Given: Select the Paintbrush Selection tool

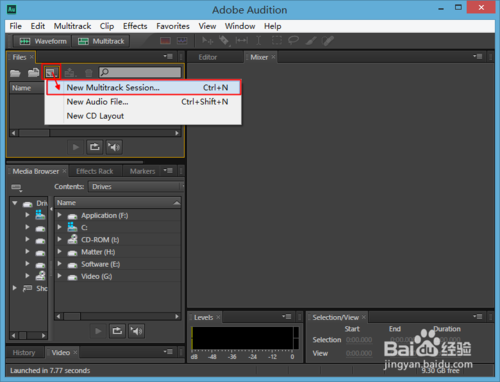Looking at the screenshot, I should [x=311, y=41].
